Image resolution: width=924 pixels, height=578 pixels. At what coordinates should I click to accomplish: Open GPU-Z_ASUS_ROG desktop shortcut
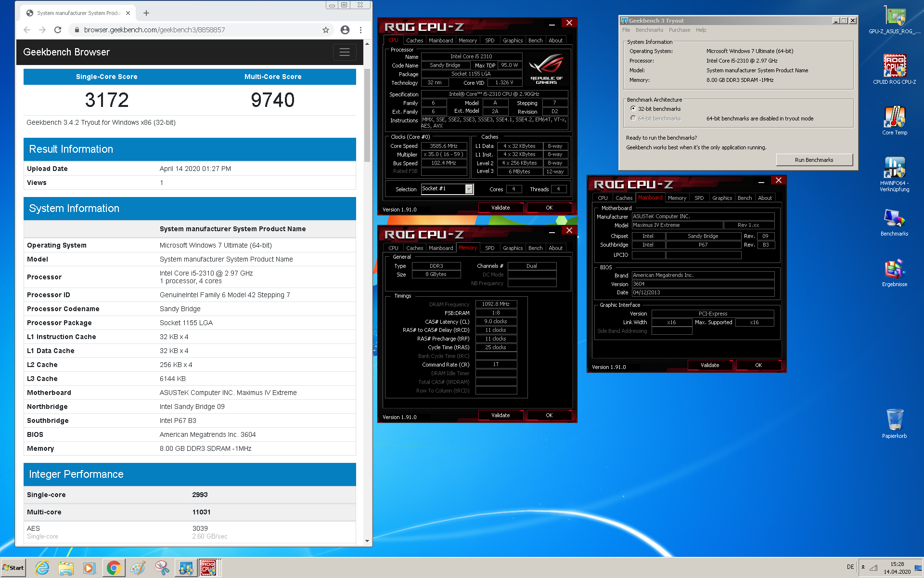pyautogui.click(x=895, y=21)
